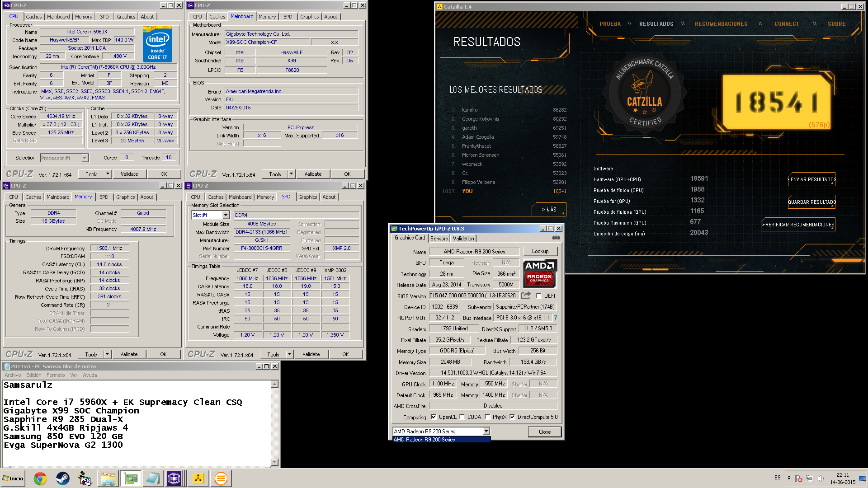Launch Steam from the taskbar
The image size is (868, 488).
pyautogui.click(x=63, y=479)
